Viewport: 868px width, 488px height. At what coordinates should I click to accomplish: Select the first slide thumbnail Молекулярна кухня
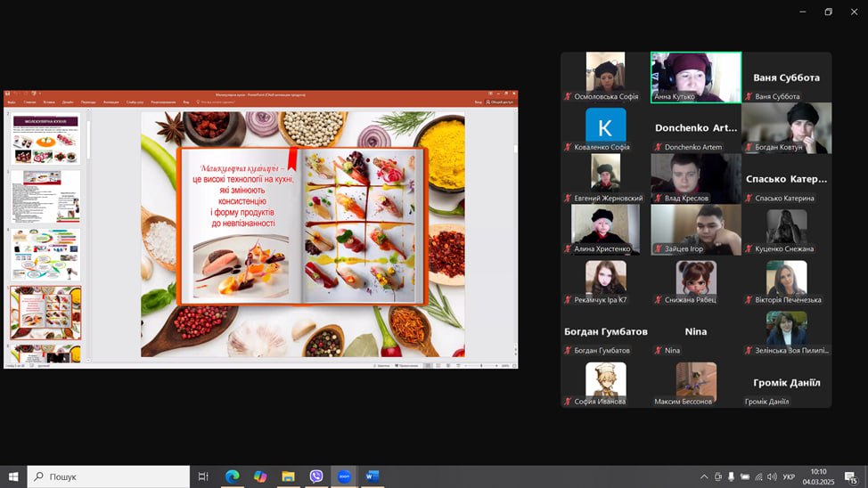(45, 138)
